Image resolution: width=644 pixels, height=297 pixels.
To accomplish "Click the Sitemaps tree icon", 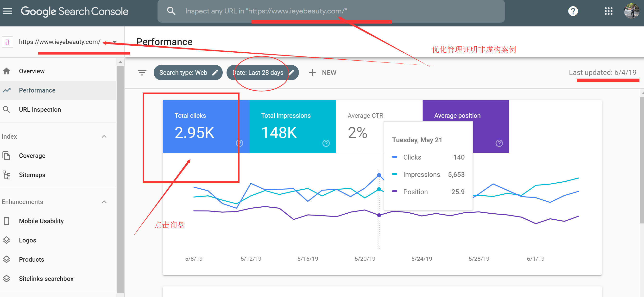I will point(6,175).
